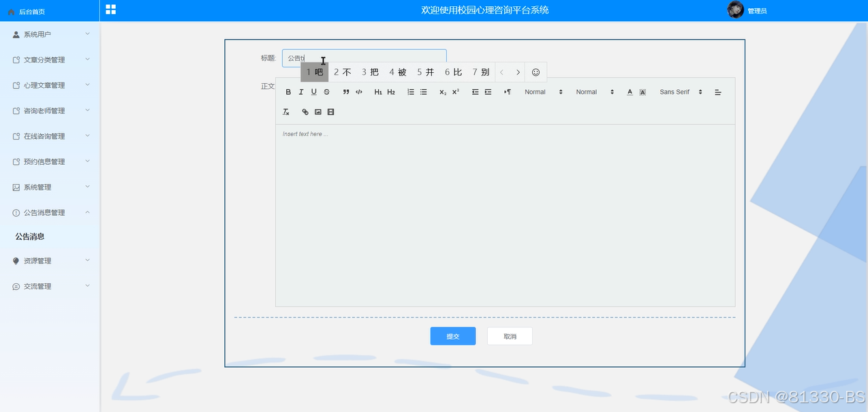Create an ordered numbered list
The width and height of the screenshot is (868, 412).
click(411, 92)
